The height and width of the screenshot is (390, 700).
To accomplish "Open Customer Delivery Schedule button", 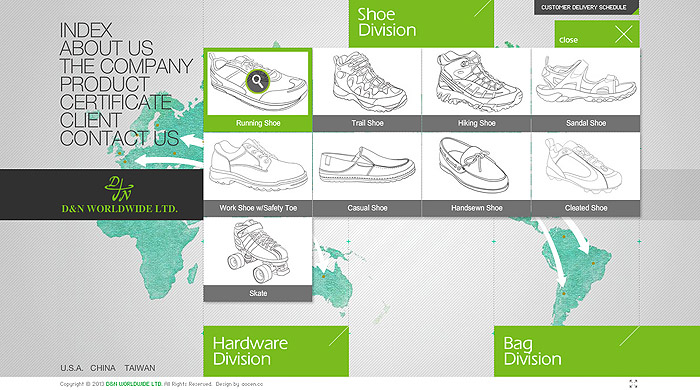I will (x=586, y=8).
